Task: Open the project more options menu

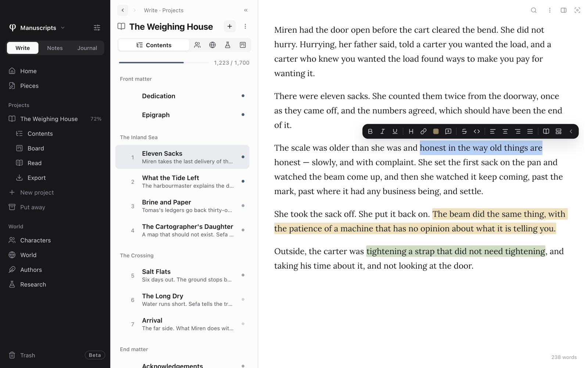Action: [x=245, y=26]
